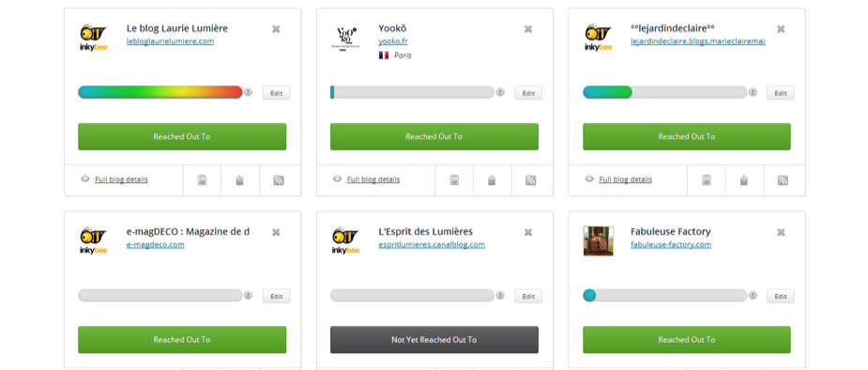Click the clipboard icon on Le blog Laurie Lumière card
Viewport: 868px width, 370px height.
(x=239, y=180)
